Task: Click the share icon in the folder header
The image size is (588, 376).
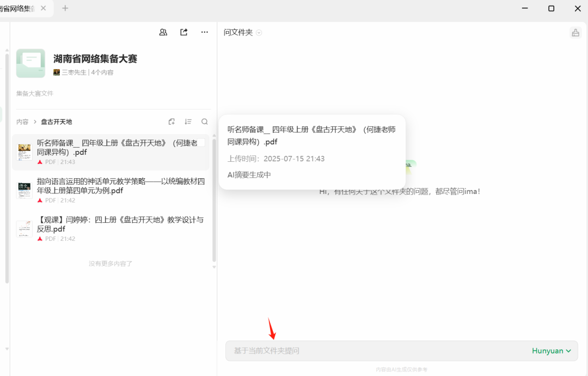Action: [x=183, y=32]
